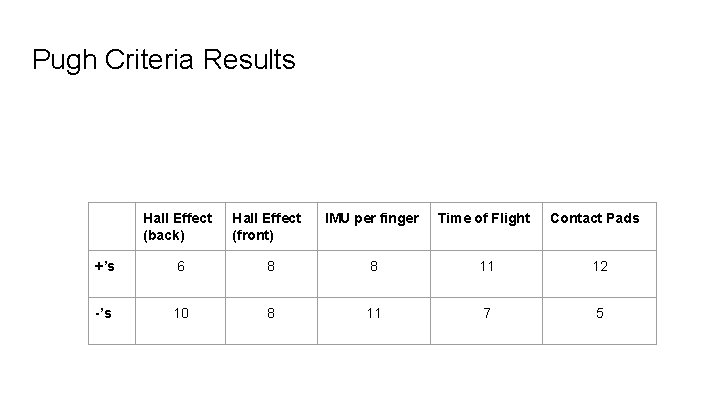This screenshot has height=405, width=720.
Task: Click the +'s row label cell
Action: pos(104,266)
